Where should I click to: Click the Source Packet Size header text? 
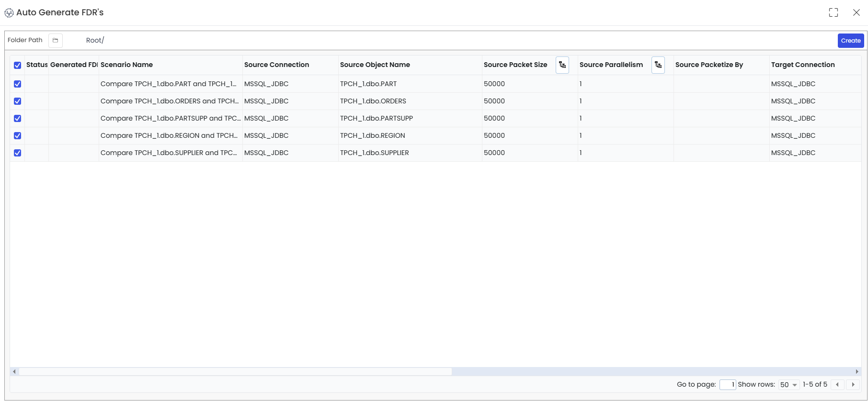click(x=515, y=65)
